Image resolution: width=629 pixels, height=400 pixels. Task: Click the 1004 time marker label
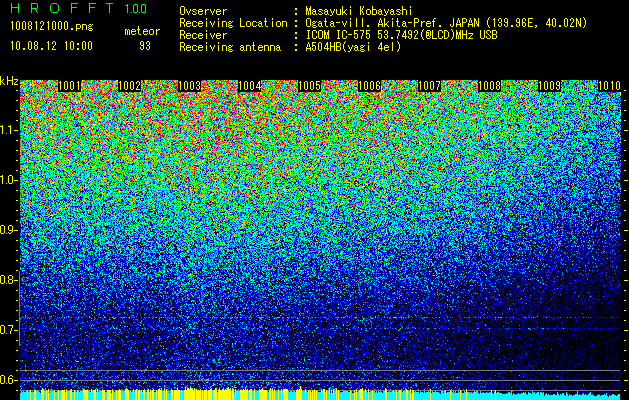coord(250,86)
